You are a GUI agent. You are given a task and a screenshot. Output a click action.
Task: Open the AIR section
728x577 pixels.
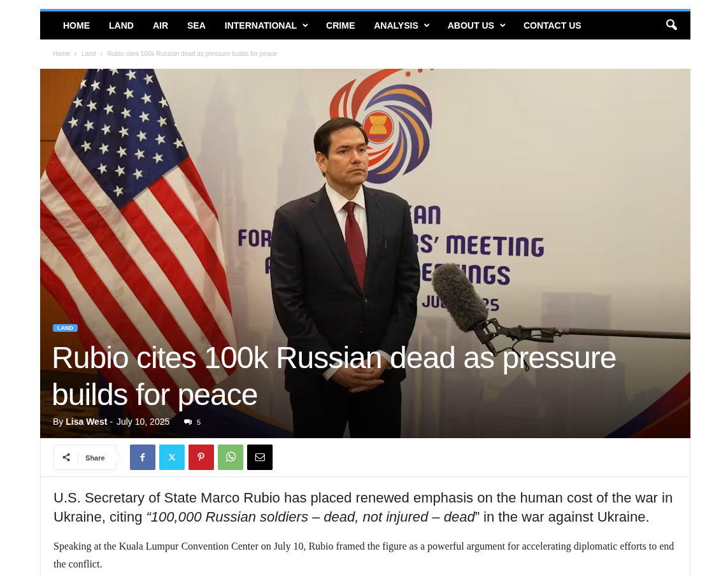(x=160, y=25)
